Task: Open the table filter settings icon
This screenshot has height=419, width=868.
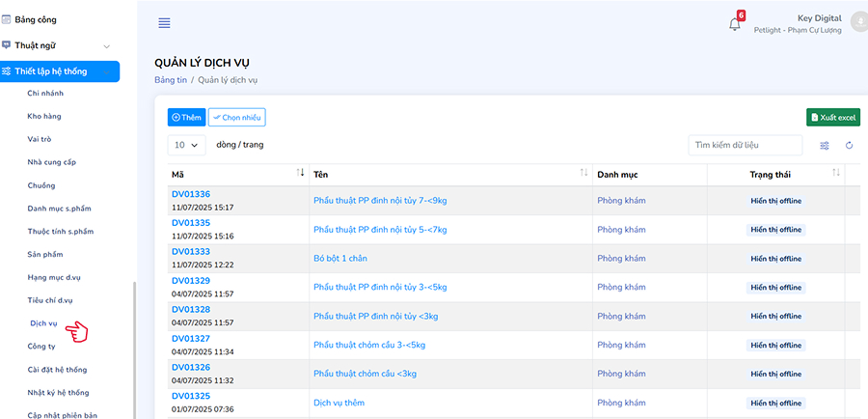Action: click(825, 146)
